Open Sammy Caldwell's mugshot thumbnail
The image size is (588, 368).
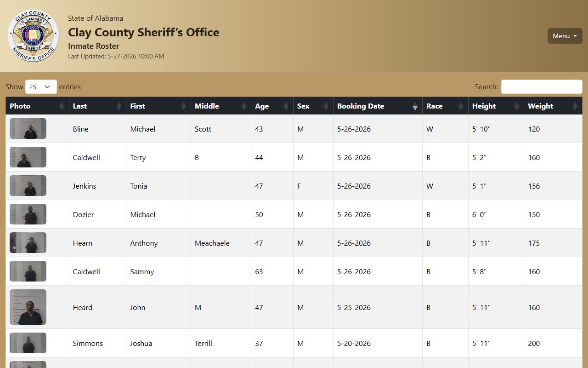[x=28, y=271]
